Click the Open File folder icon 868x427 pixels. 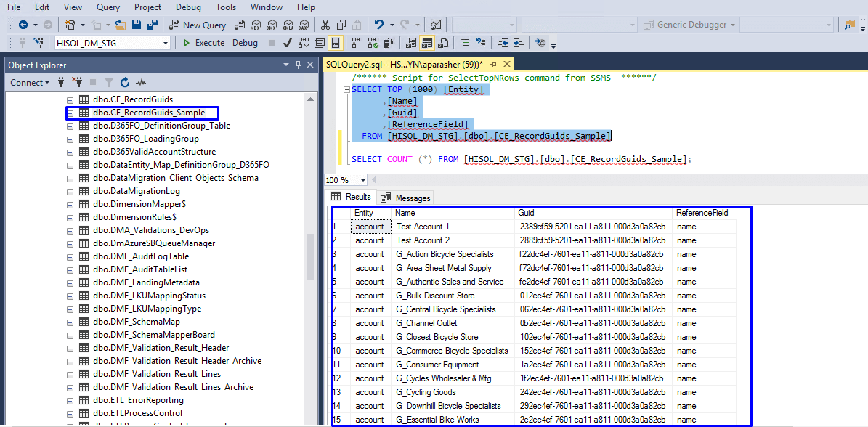[121, 25]
